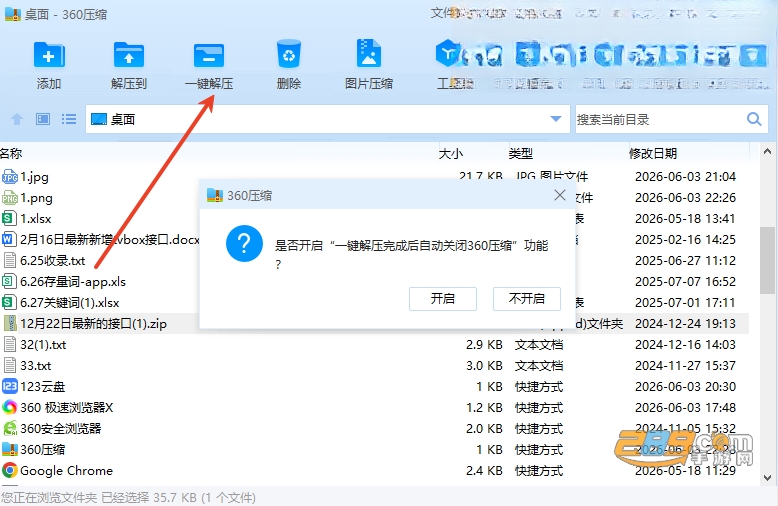
Task: Select the 6.26存量词-app.xls file icon
Action: [x=10, y=282]
